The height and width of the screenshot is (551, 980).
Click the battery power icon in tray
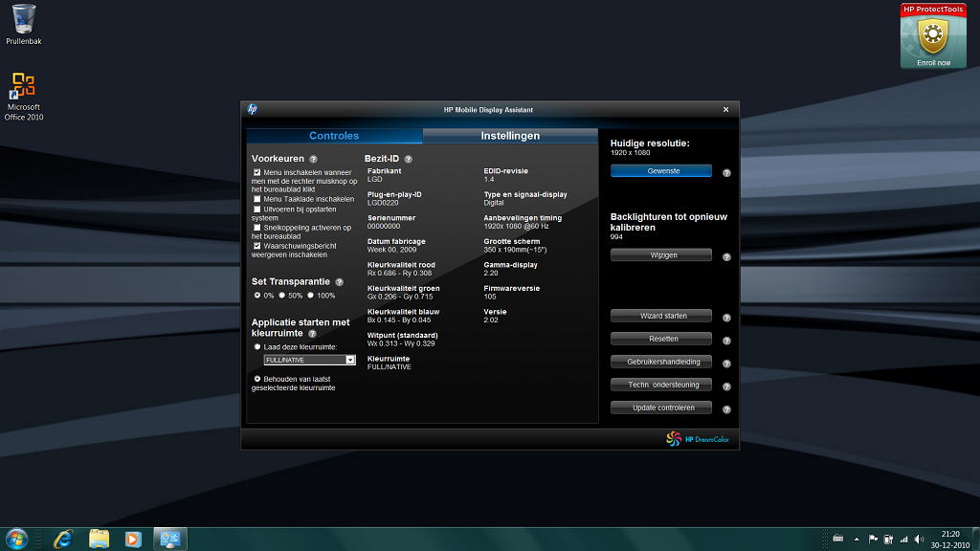pos(888,540)
